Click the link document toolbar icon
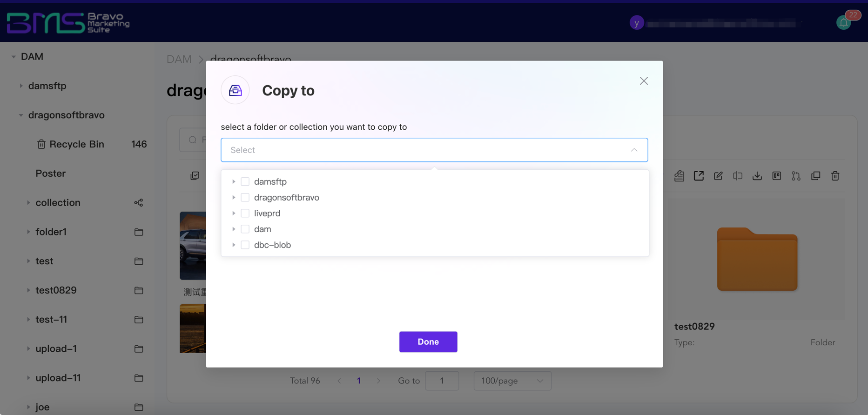868x415 pixels. (x=679, y=176)
